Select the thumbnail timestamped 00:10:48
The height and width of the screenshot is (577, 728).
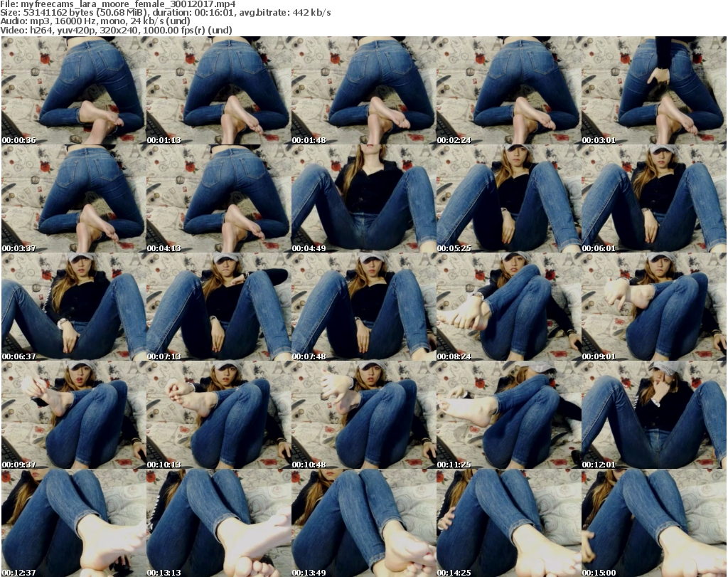point(363,415)
